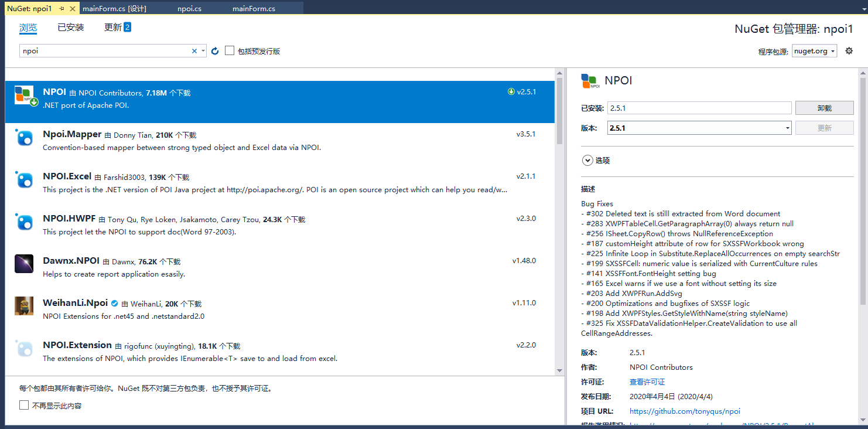868x429 pixels.
Task: Click the 作者 value NPOI Contributors in details
Action: [661, 367]
